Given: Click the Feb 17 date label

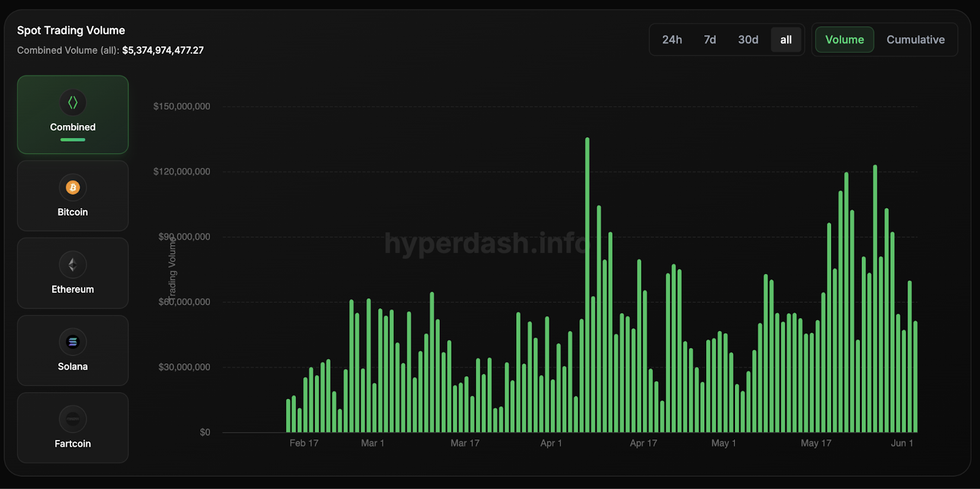Looking at the screenshot, I should pos(304,443).
